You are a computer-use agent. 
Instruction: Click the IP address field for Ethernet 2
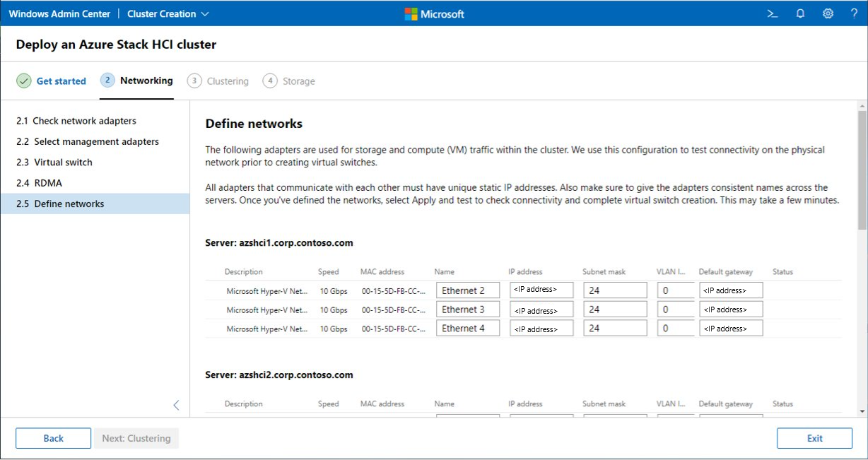541,290
